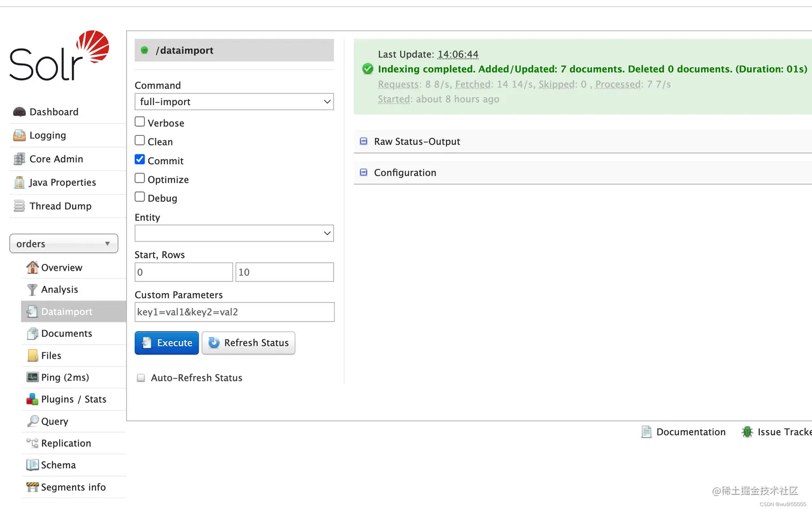Viewport: 812px width, 510px height.
Task: Click the Documentation page icon
Action: pos(647,432)
